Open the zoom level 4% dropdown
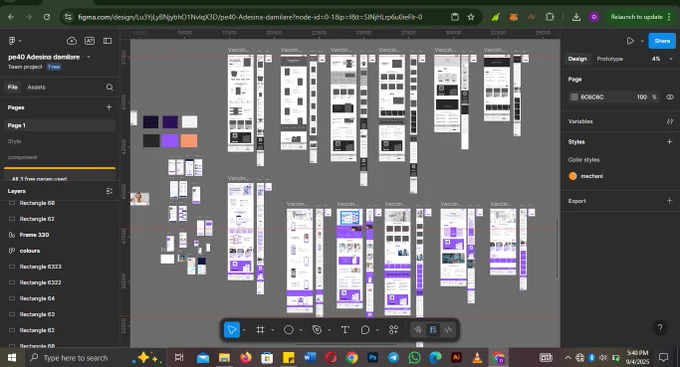This screenshot has height=367, width=680. (x=662, y=59)
